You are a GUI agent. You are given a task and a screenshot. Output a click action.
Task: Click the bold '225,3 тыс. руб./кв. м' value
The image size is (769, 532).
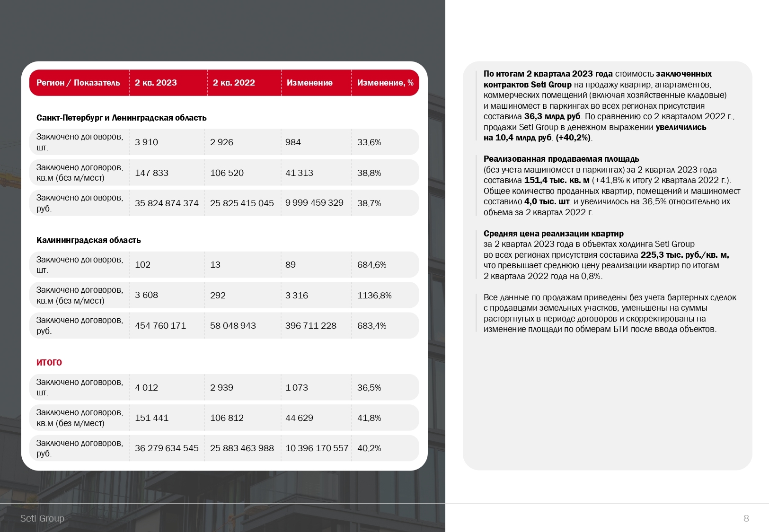pyautogui.click(x=684, y=255)
